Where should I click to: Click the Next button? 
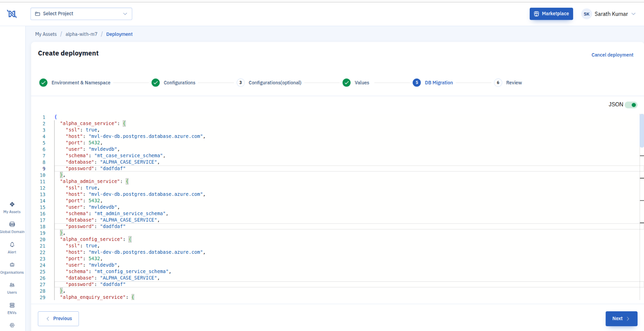[x=621, y=319]
